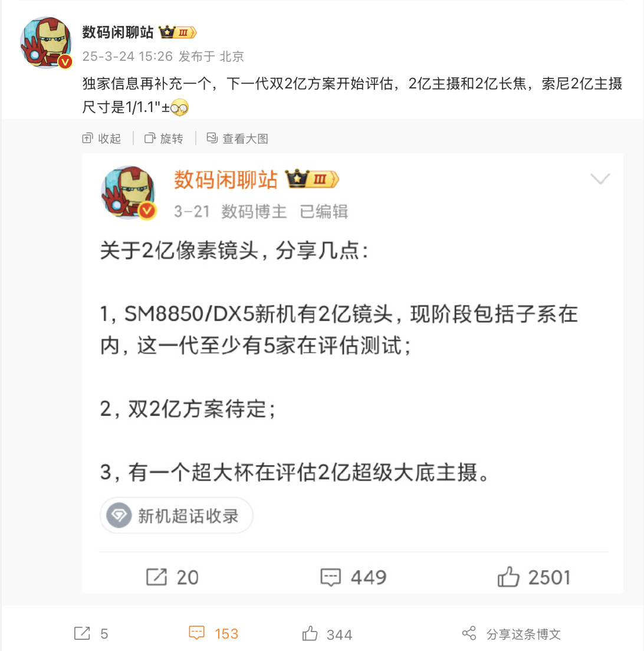Image resolution: width=644 pixels, height=651 pixels.
Task: Click the crown membership badge at top
Action: 178,32
